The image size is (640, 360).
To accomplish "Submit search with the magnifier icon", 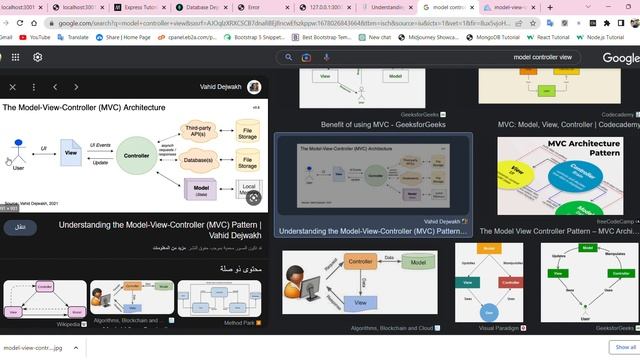I will (289, 57).
